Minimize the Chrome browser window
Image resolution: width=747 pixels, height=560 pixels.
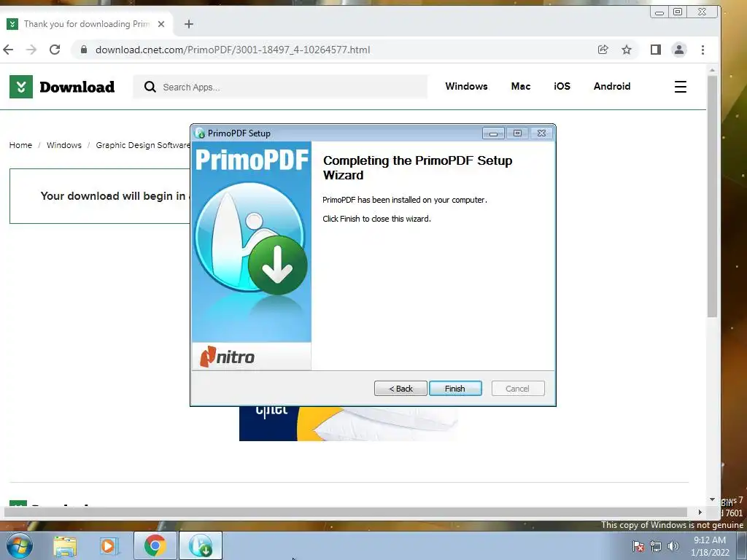pyautogui.click(x=659, y=12)
